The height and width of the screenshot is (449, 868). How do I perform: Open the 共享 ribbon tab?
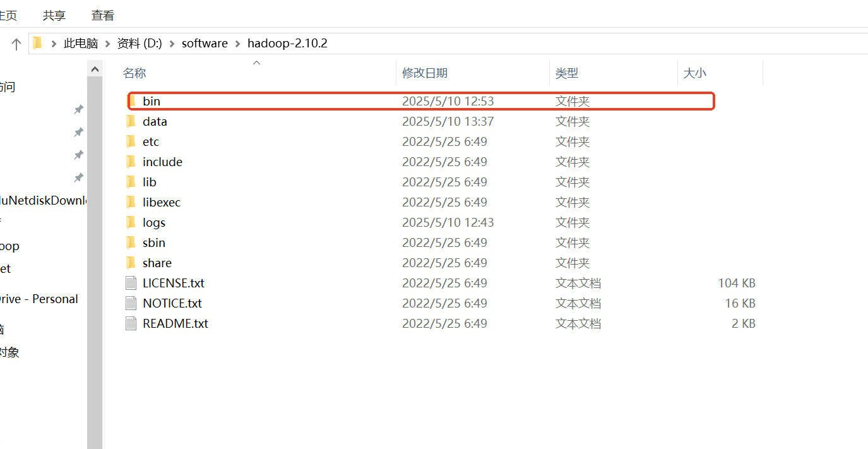click(54, 15)
